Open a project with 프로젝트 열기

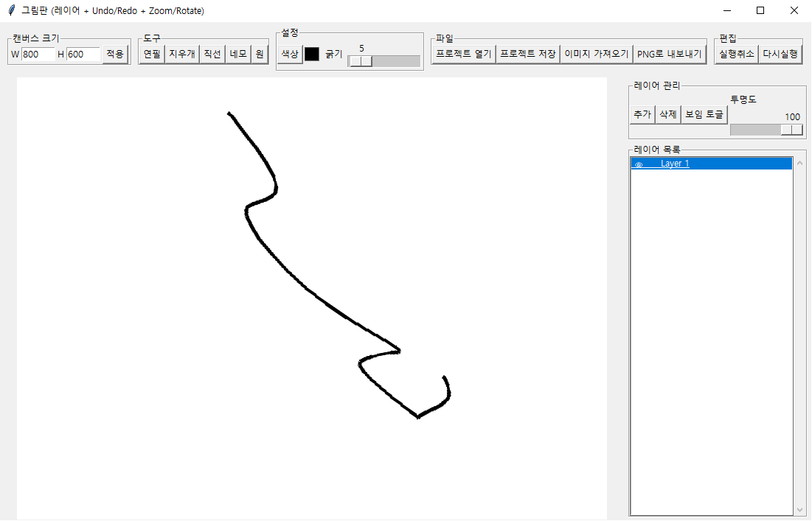click(x=463, y=55)
